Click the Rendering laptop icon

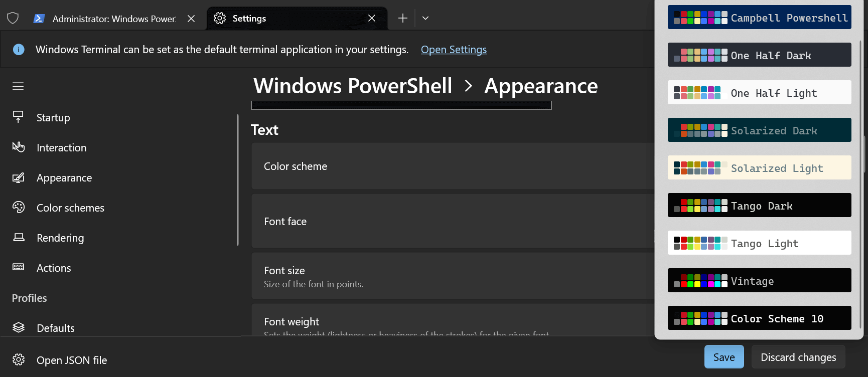pyautogui.click(x=19, y=238)
